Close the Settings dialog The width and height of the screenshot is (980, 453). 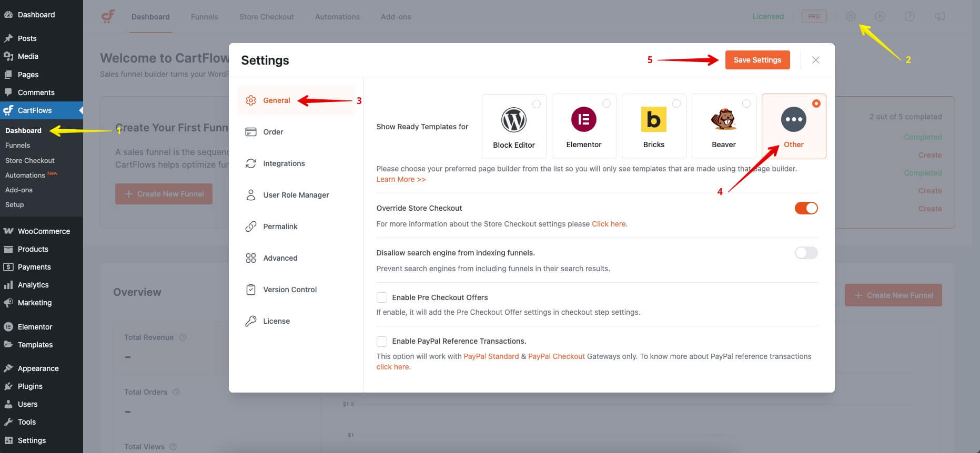[x=815, y=60]
